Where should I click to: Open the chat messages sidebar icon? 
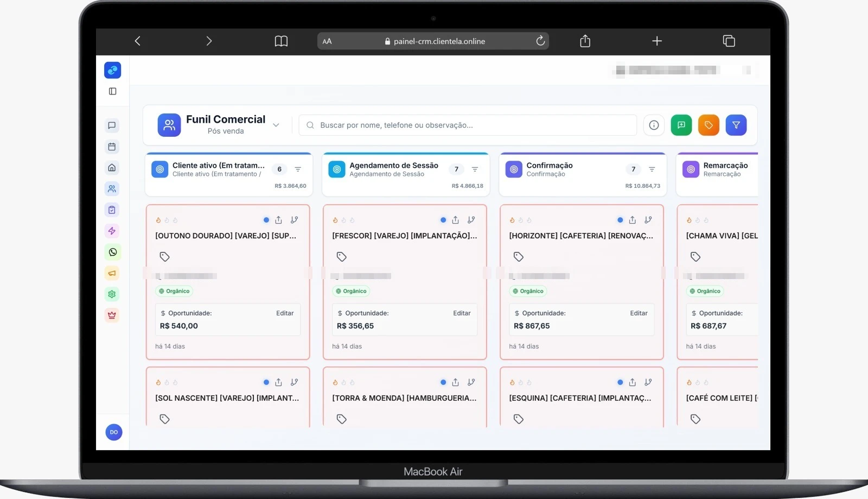pos(112,125)
